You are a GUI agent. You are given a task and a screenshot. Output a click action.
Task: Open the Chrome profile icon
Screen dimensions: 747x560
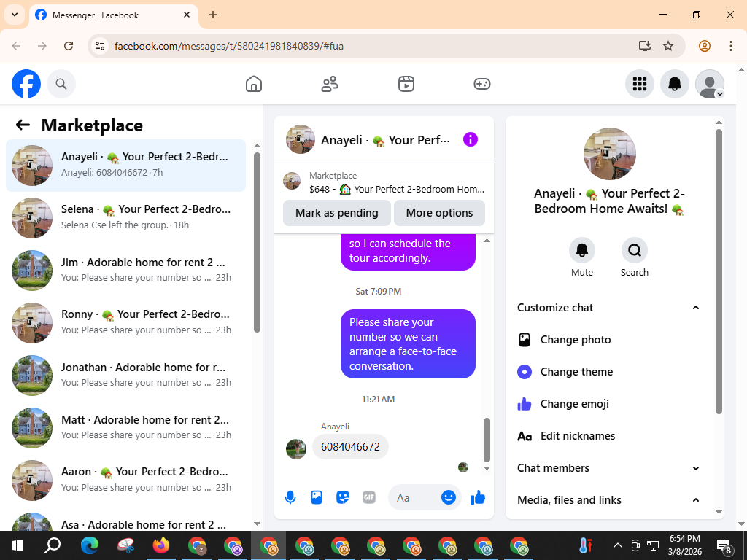[705, 46]
